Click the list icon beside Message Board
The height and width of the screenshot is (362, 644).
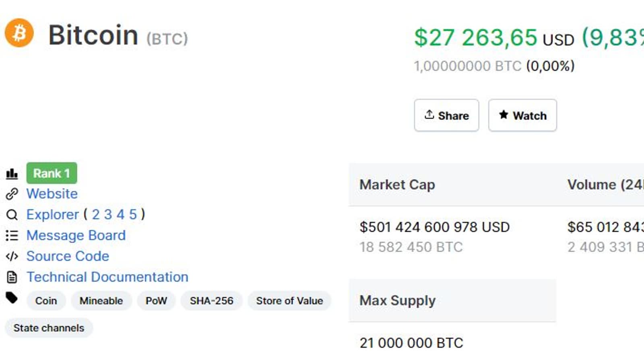pos(12,235)
